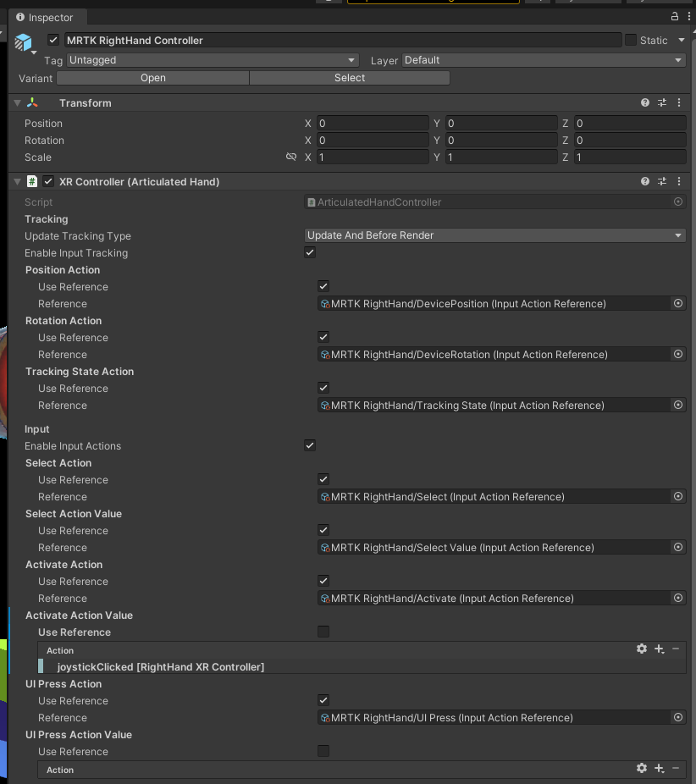
Task: Open object picker for DeviceRotation reference
Action: point(678,354)
